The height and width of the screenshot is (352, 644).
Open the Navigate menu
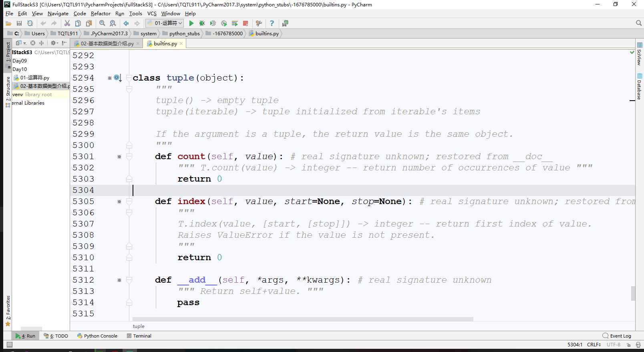click(x=58, y=13)
